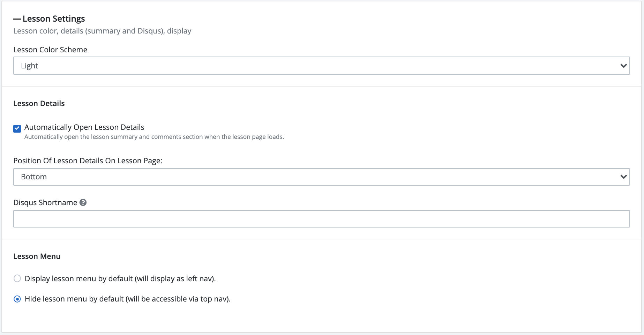Click the Disqus Shortname help question-mark icon

(x=83, y=202)
